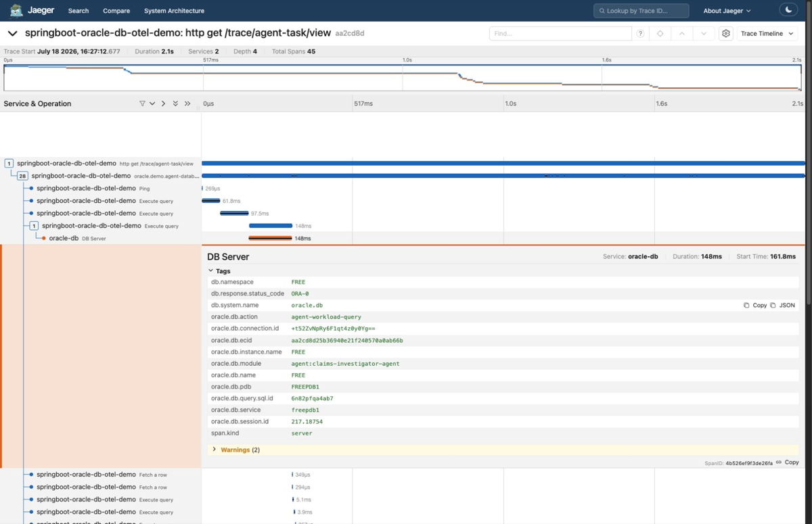Click the locate/focus matches crosshair icon
Viewport: 812px width, 524px height.
660,33
